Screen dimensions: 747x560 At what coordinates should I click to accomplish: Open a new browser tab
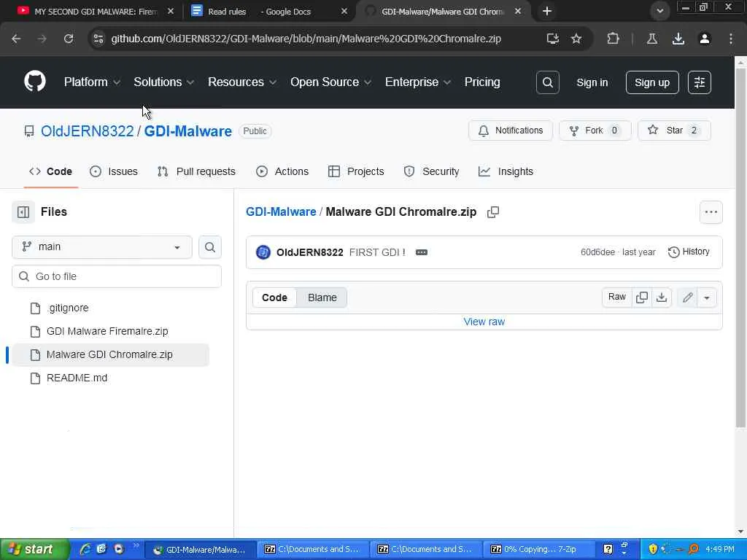click(547, 11)
